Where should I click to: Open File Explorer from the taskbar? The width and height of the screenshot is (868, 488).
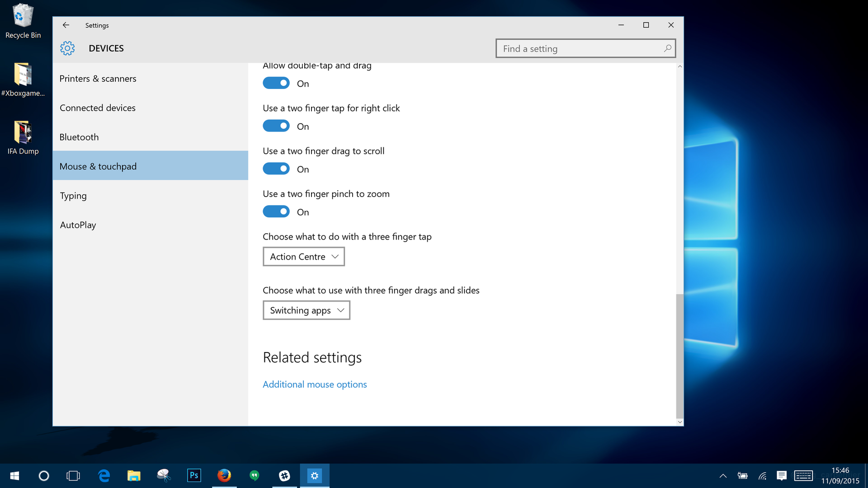133,475
